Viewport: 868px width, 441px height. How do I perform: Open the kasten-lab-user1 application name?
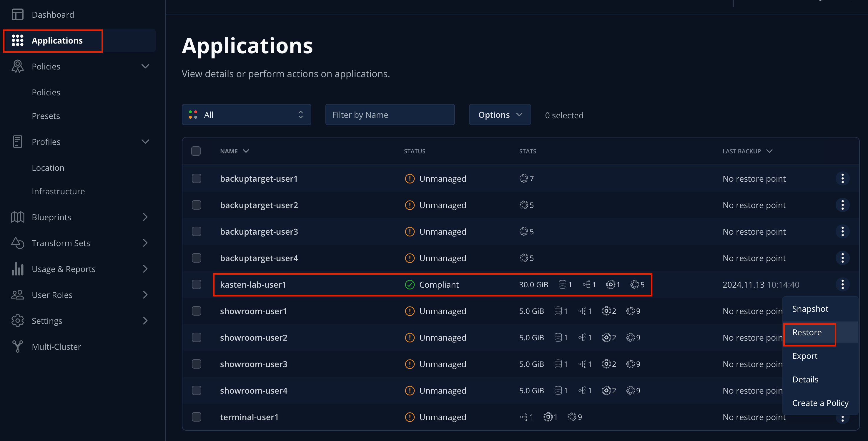[x=253, y=285]
